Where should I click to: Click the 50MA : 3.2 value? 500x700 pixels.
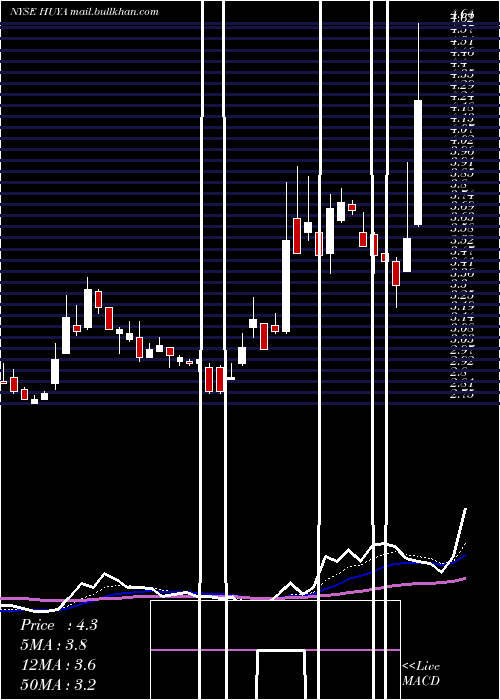coord(58,684)
